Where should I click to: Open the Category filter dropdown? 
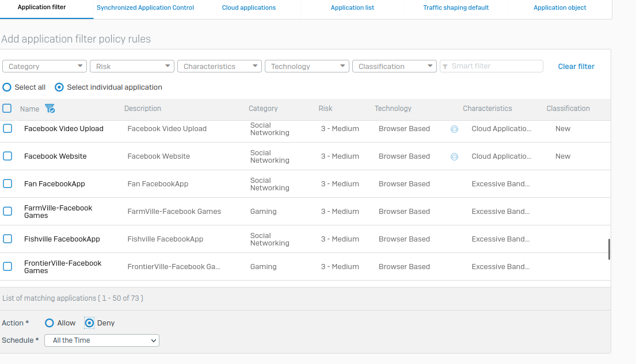tap(45, 66)
